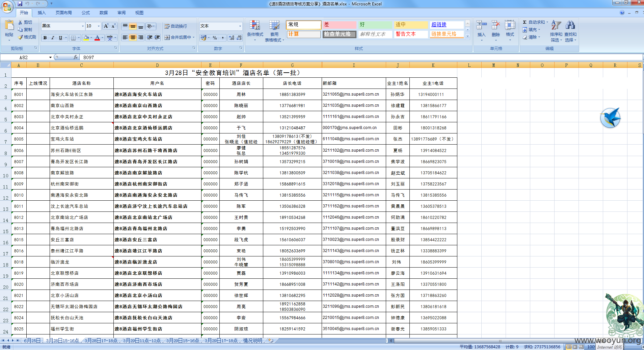Toggle Italic formatting
644x350 pixels.
point(53,38)
